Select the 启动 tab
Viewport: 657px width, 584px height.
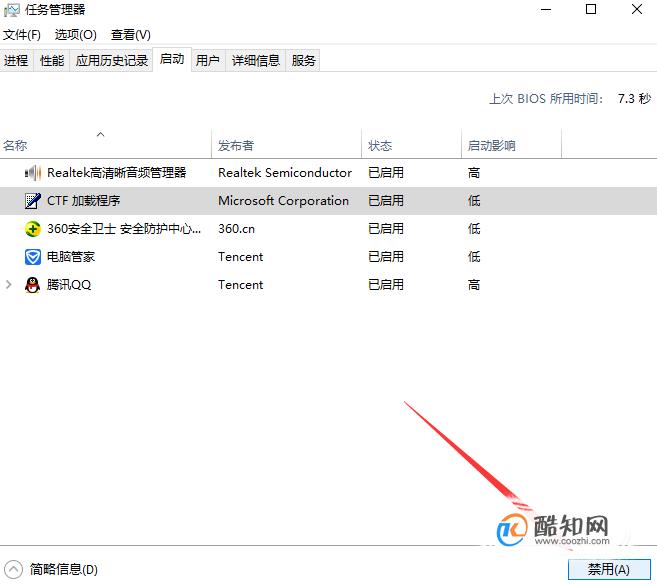(172, 59)
